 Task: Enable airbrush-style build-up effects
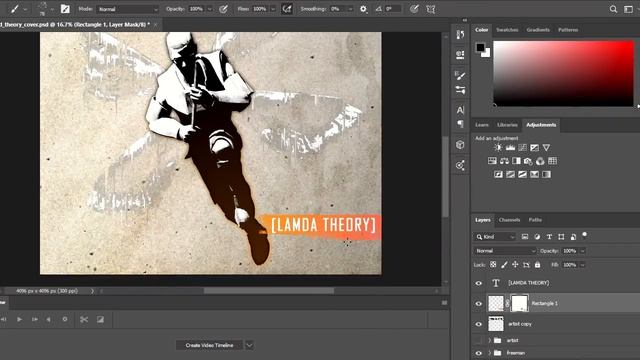(287, 9)
